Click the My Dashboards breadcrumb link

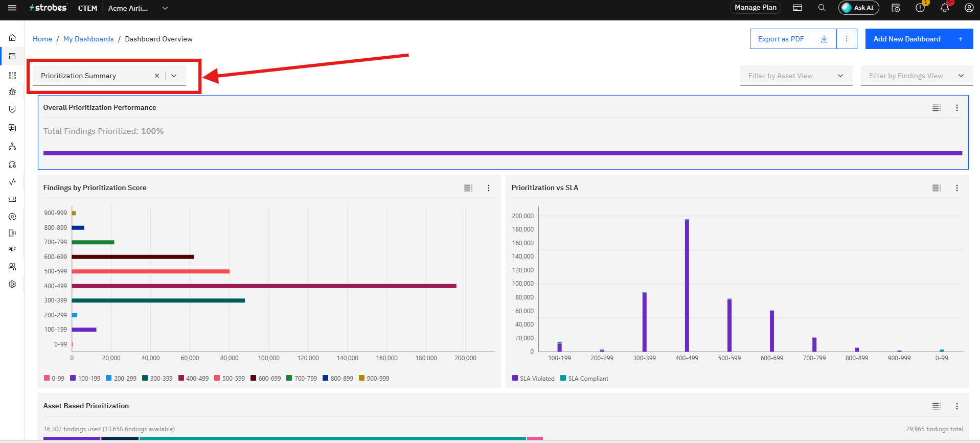(88, 39)
